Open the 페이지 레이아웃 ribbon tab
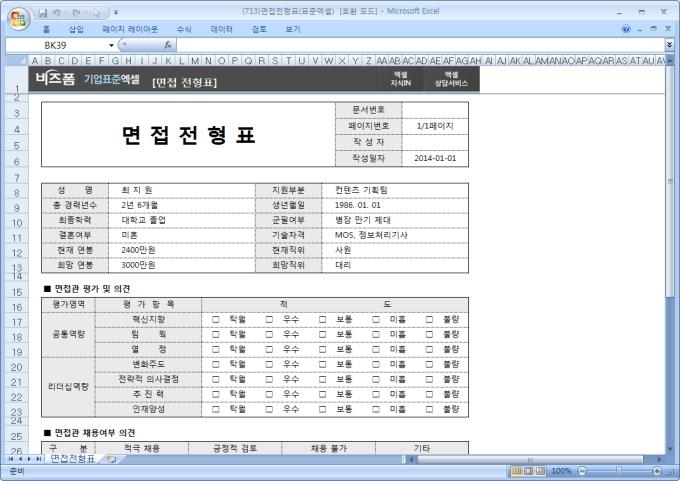 (x=130, y=29)
